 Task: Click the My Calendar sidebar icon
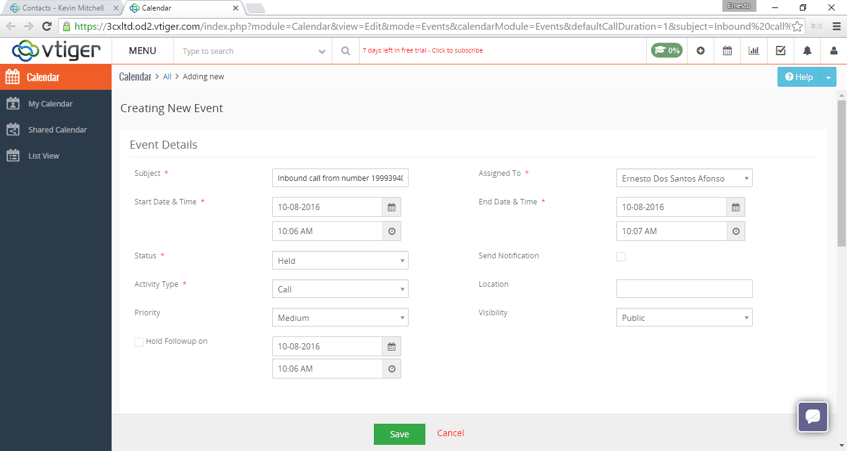[x=13, y=104]
